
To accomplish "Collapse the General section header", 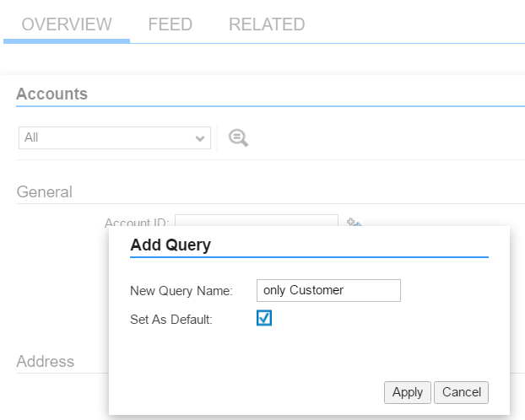I will [x=45, y=192].
